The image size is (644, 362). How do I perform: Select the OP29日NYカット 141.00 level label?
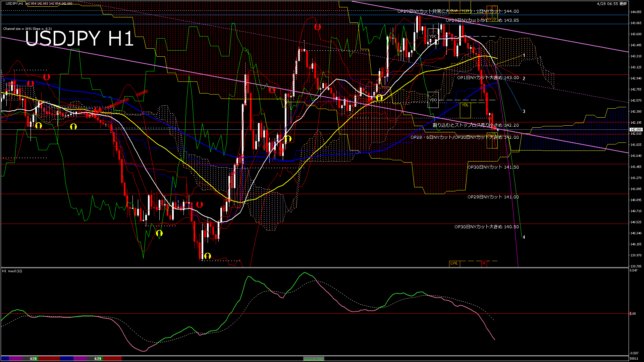click(493, 197)
